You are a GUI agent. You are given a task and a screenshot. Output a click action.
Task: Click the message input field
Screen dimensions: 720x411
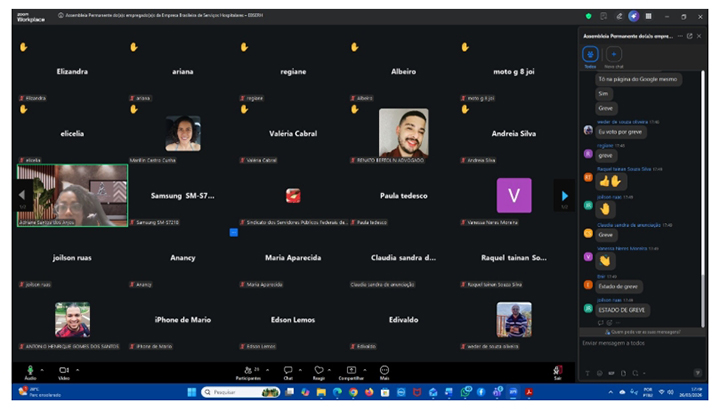(x=640, y=343)
